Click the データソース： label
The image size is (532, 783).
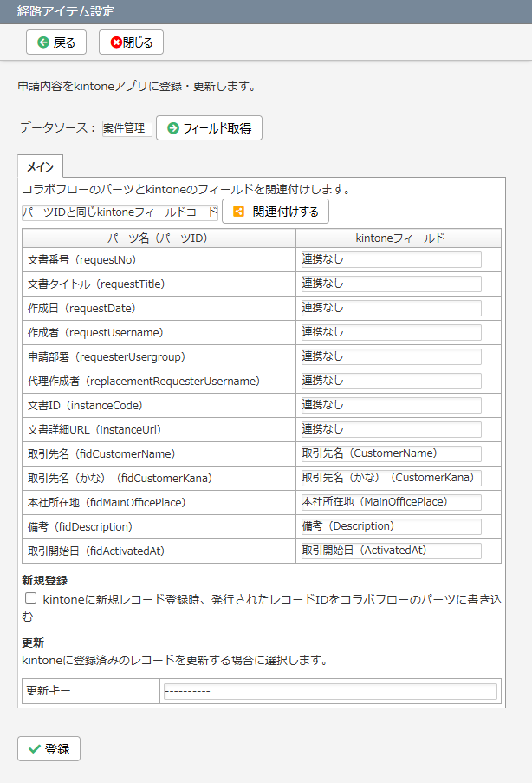tap(57, 127)
